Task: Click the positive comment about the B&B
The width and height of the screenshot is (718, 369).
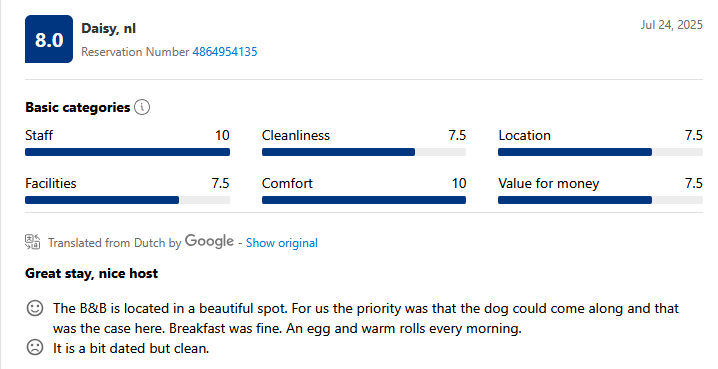Action: tap(366, 318)
